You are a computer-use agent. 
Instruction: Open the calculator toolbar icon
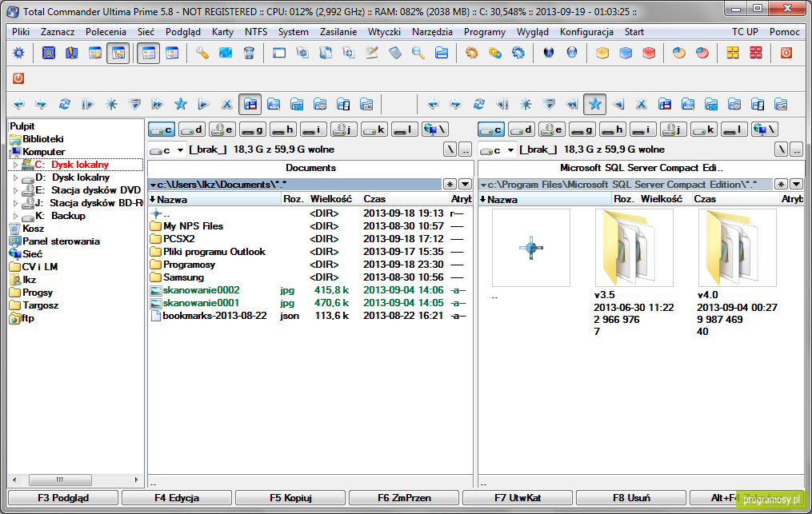pos(395,53)
